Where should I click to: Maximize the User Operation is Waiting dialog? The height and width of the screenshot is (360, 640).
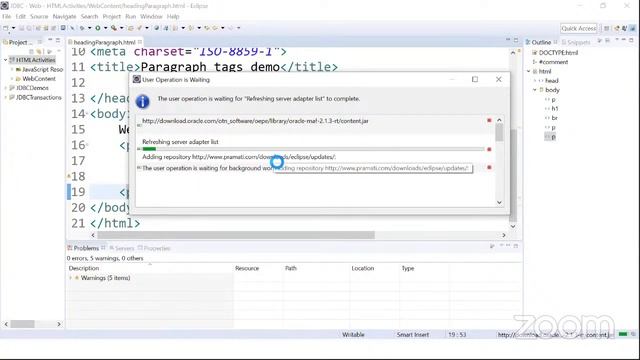(x=475, y=79)
